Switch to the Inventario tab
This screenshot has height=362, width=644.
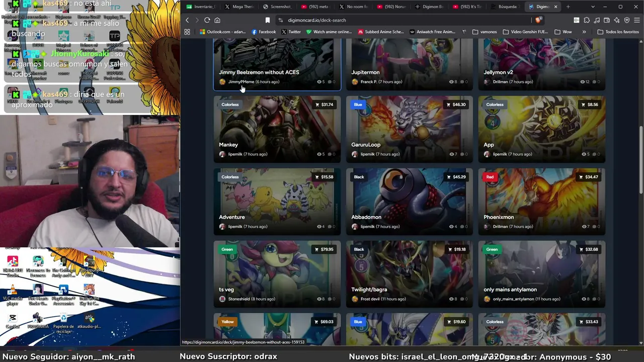(201, 7)
